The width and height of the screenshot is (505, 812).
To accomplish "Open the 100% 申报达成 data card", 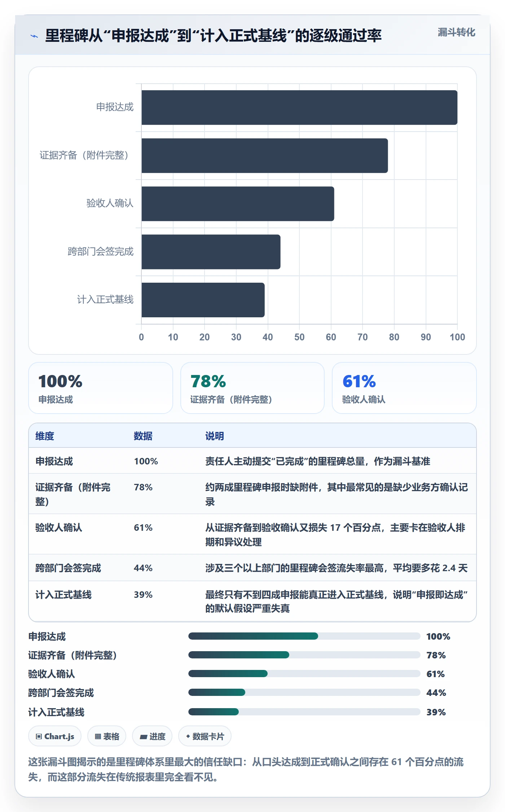I will [101, 388].
